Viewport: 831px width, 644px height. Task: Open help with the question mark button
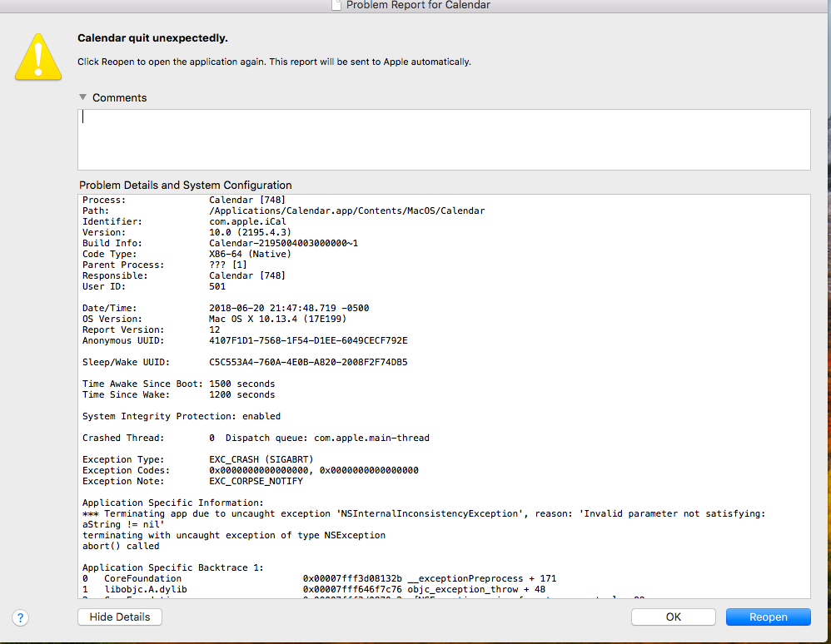pos(20,617)
